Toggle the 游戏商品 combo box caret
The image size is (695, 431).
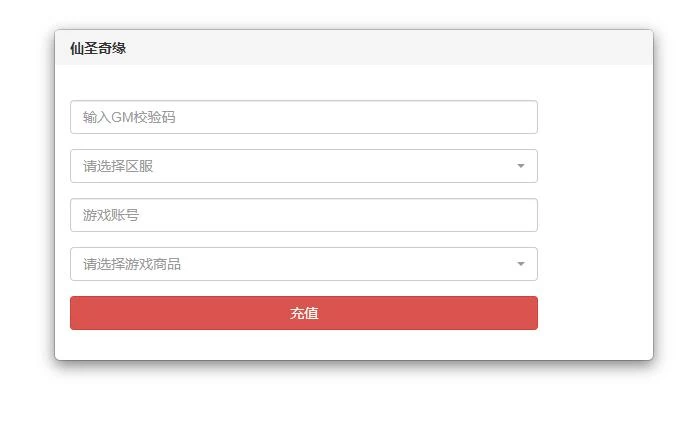point(520,264)
